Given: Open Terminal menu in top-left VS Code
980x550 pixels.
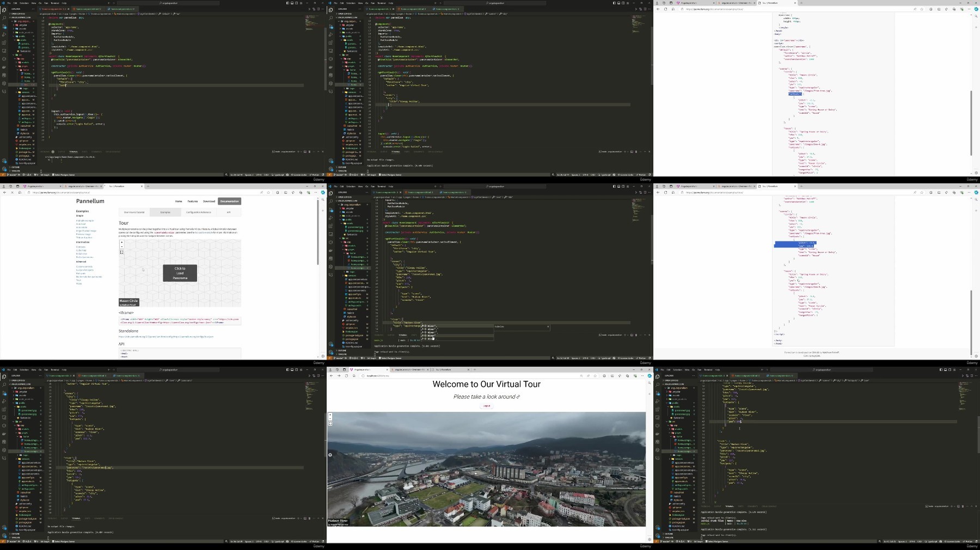Looking at the screenshot, I should pyautogui.click(x=55, y=3).
